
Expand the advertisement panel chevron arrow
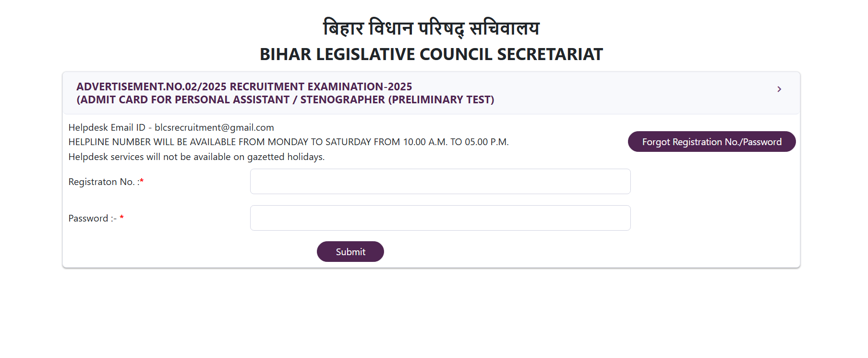point(779,89)
